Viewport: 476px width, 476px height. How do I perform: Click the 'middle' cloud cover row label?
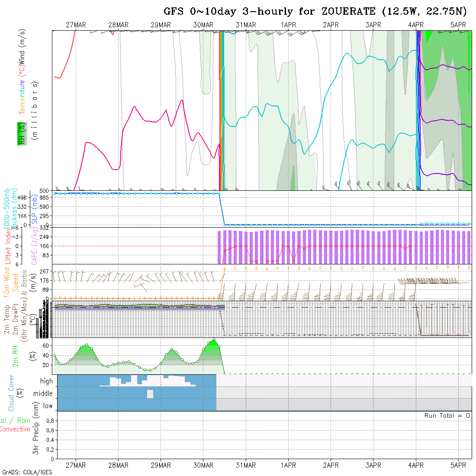click(43, 393)
